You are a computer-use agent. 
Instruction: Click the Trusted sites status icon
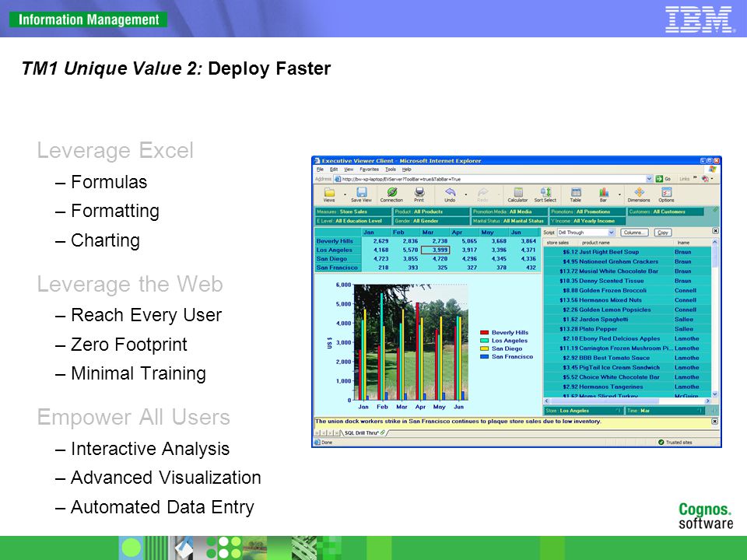click(x=661, y=443)
